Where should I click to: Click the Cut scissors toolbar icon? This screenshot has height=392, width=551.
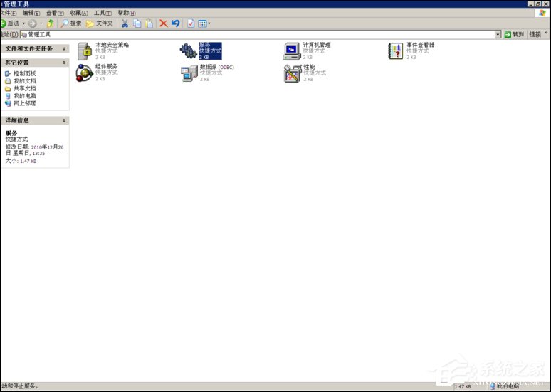click(x=125, y=23)
